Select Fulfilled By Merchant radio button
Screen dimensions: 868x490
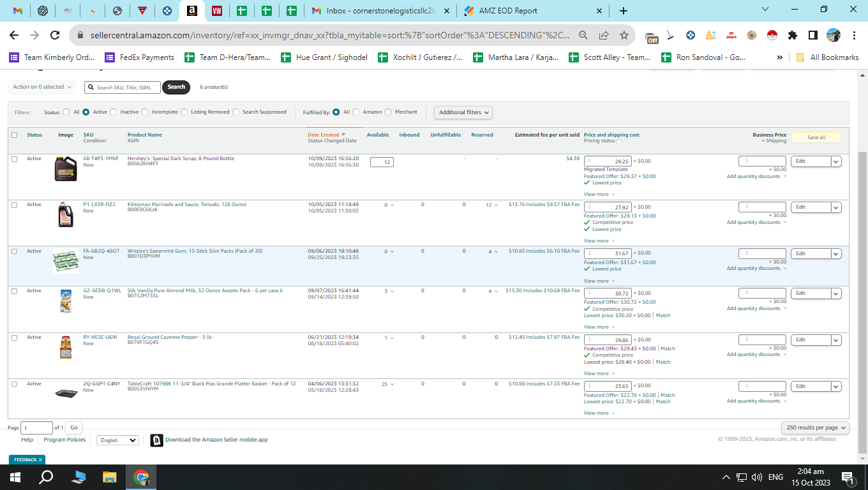click(389, 112)
